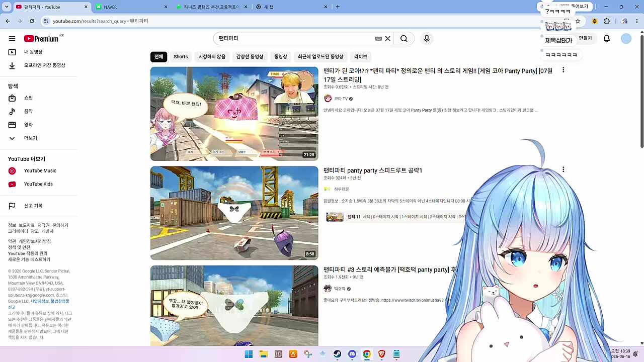Start voice search with the microphone icon
Screen dimensions: 644x362
[427, 39]
